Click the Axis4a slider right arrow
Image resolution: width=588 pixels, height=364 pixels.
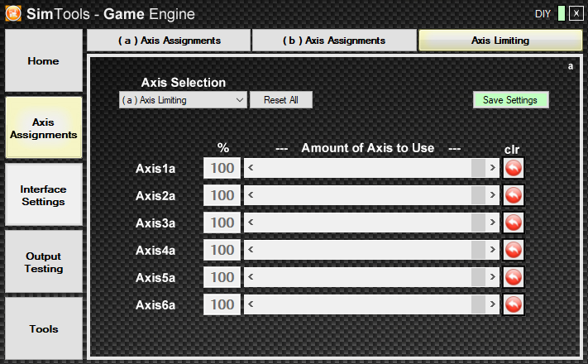click(x=493, y=251)
